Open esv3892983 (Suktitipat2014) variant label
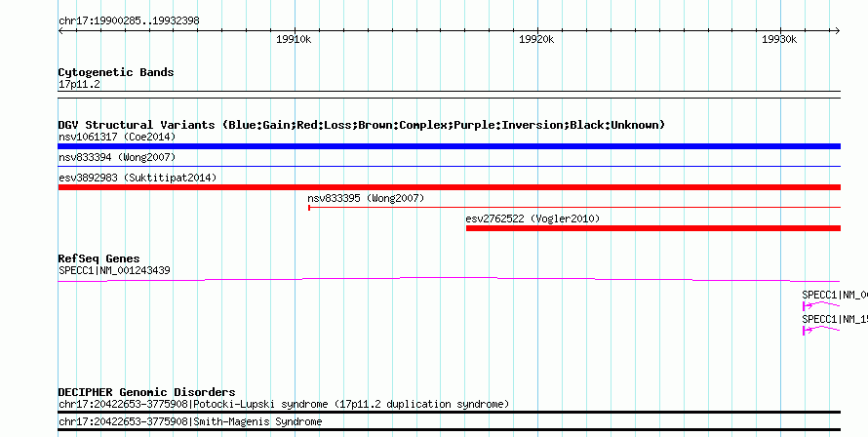 138,178
